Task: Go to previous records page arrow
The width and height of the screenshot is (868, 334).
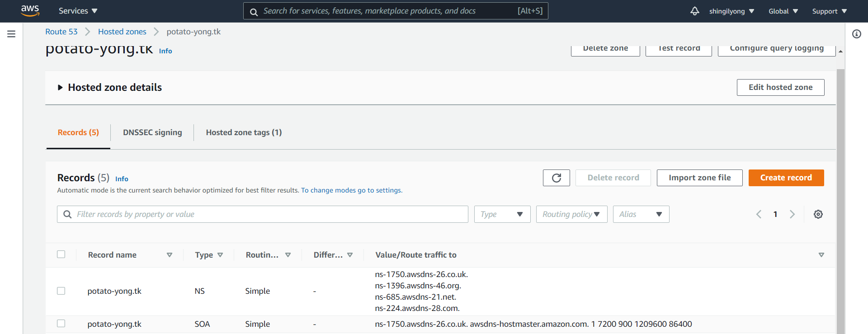Action: coord(759,214)
